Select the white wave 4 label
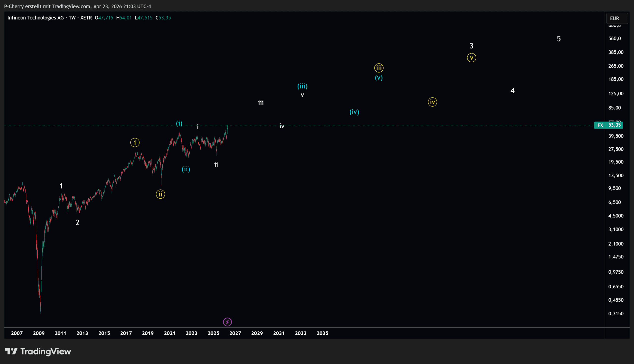 point(512,91)
